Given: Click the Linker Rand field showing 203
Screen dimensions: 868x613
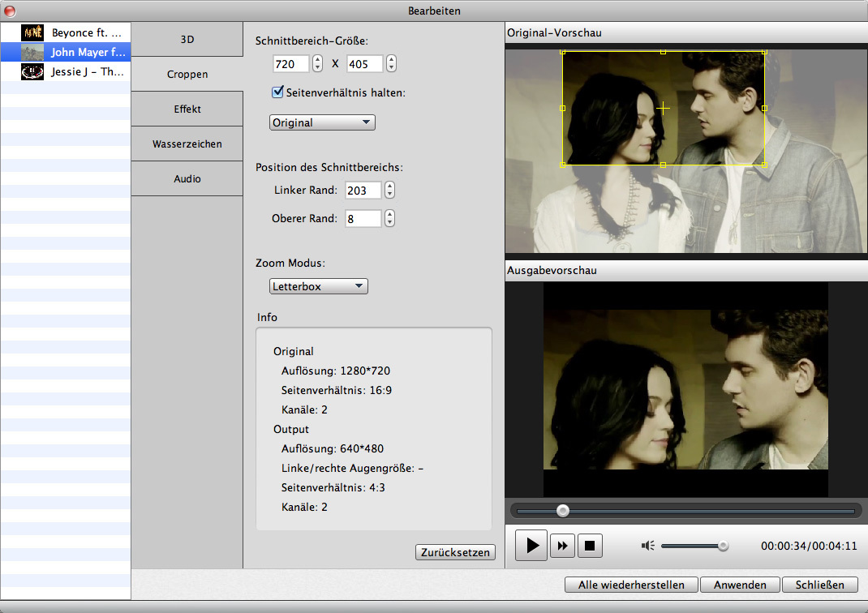Looking at the screenshot, I should tap(363, 191).
